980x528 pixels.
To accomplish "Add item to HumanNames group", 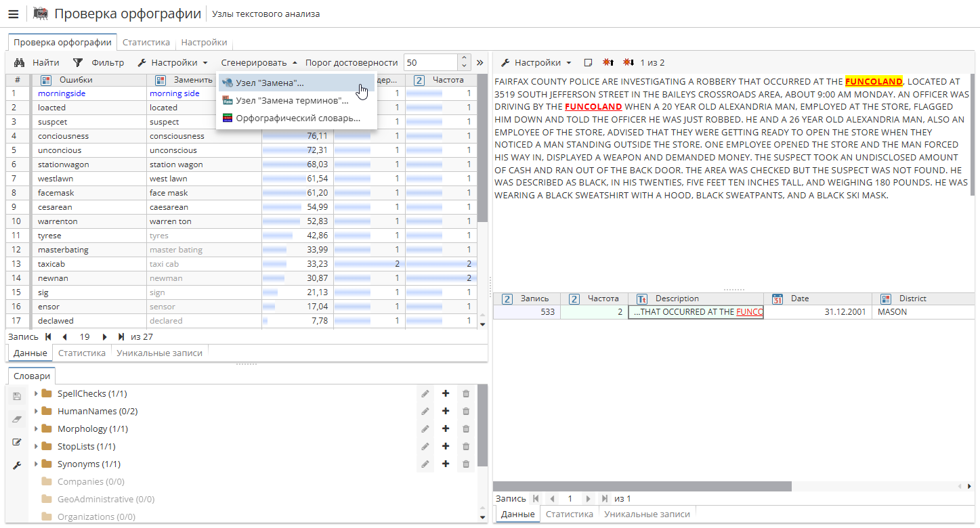I will point(446,411).
